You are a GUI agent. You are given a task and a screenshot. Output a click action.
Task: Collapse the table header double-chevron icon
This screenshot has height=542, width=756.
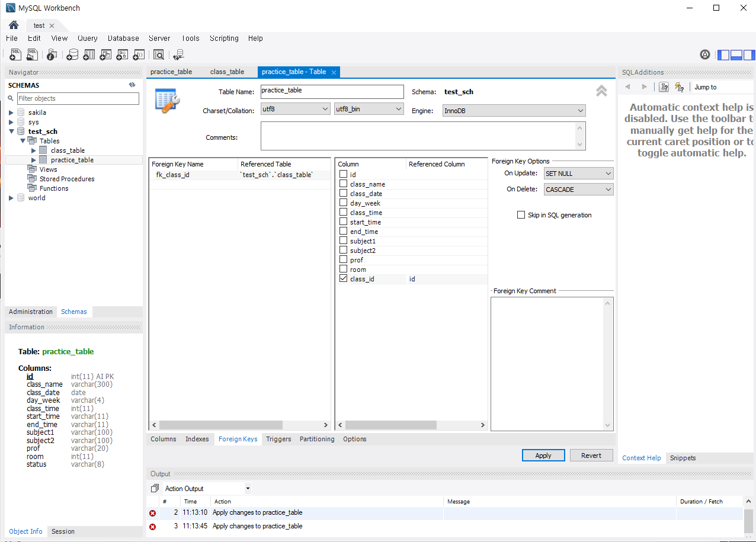click(x=601, y=91)
